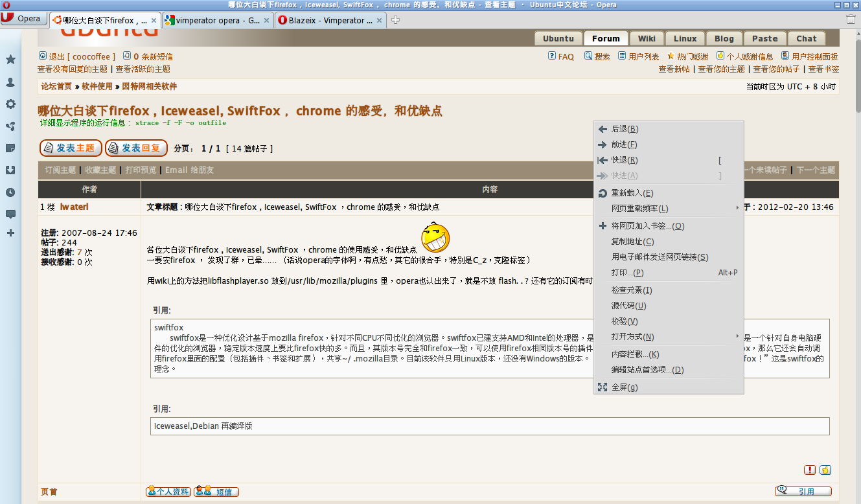Choose 编辑站点首选项 from context menu
Viewport: 861px width, 504px height.
pyautogui.click(x=669, y=370)
